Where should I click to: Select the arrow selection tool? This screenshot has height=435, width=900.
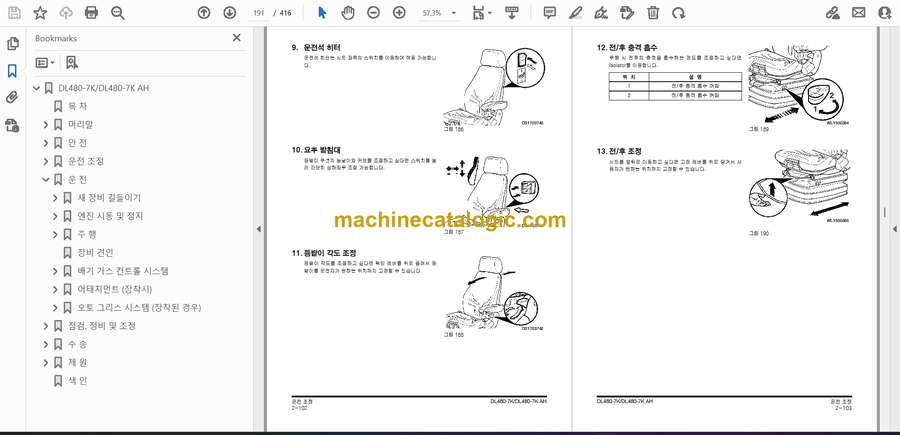[322, 13]
